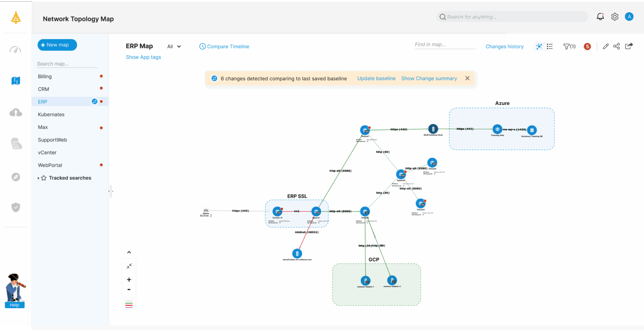Create a new map
This screenshot has width=644, height=330.
(57, 45)
